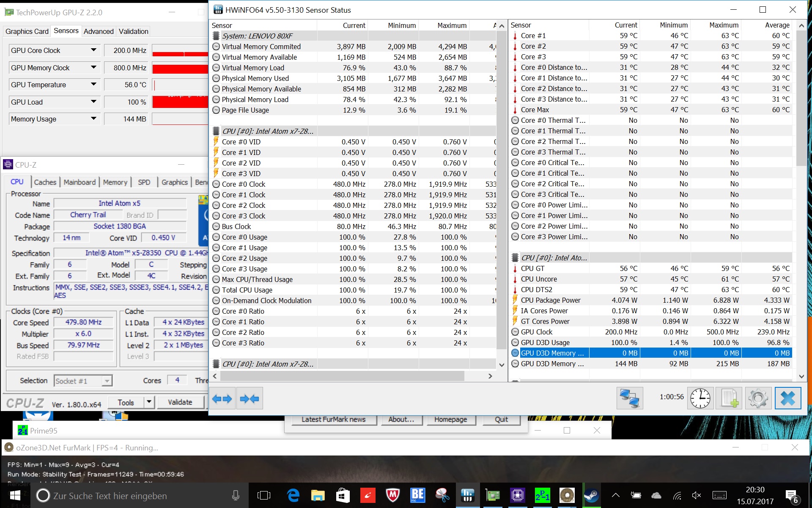Switch to FurMark taskbar icon
This screenshot has height=508, width=812.
[567, 495]
